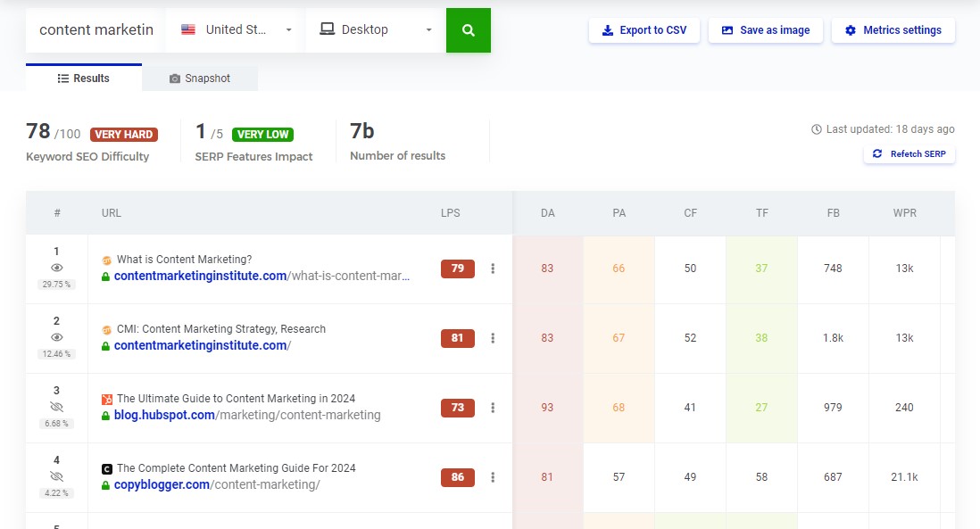Click the Refetch SERP button

click(x=909, y=153)
